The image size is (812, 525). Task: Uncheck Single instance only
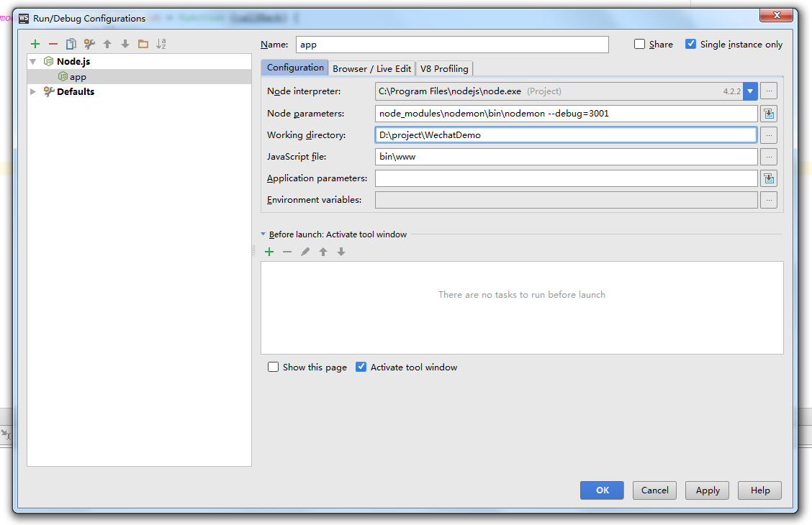pos(691,45)
